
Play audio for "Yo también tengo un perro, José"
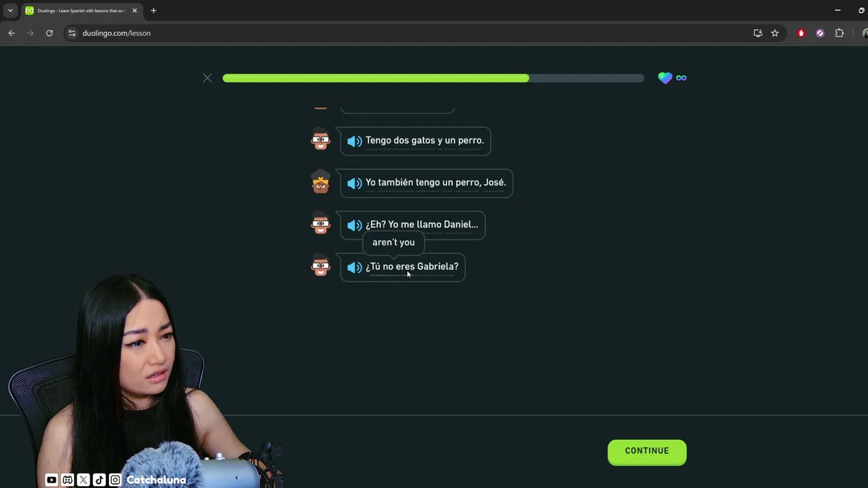354,183
